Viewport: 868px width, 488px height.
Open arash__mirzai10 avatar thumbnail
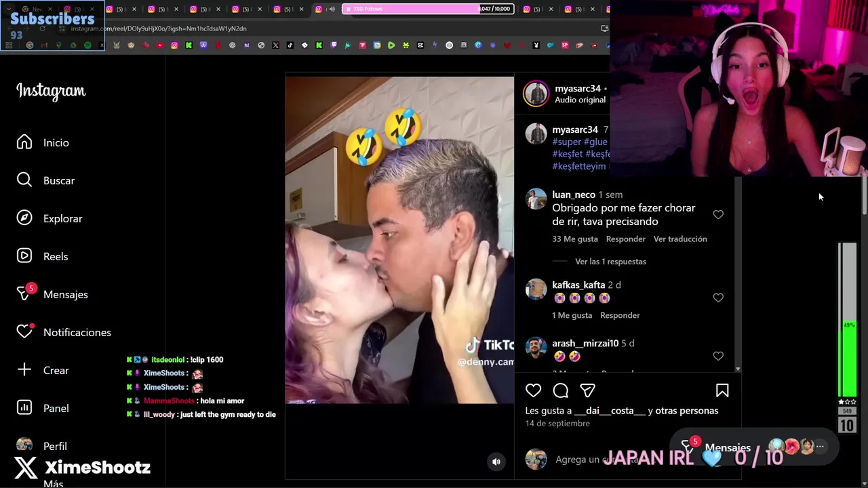click(x=536, y=348)
